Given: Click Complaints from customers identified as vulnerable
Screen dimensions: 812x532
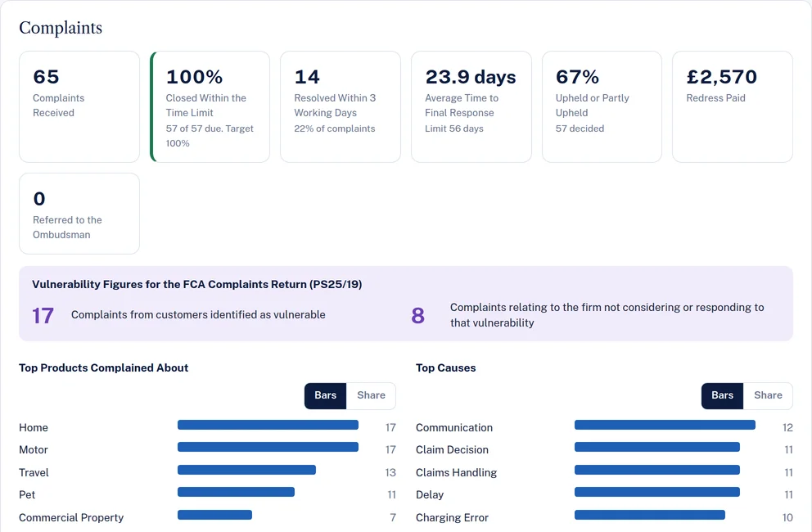Looking at the screenshot, I should (x=198, y=315).
